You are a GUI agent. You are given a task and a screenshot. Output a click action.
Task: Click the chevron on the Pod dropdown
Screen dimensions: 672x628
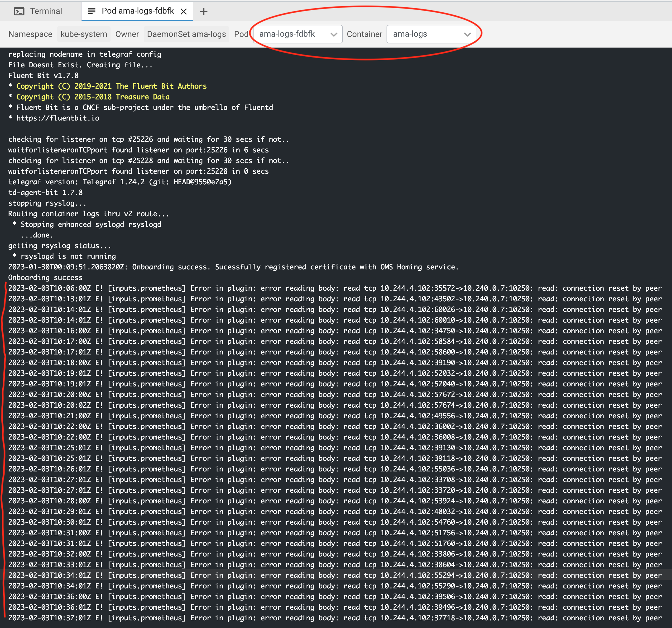(x=334, y=34)
